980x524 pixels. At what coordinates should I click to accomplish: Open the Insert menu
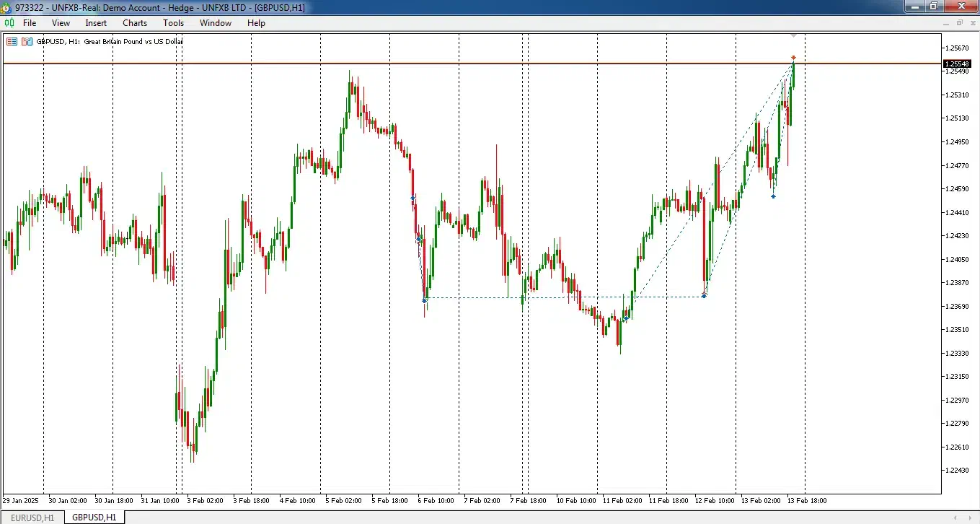click(x=96, y=23)
